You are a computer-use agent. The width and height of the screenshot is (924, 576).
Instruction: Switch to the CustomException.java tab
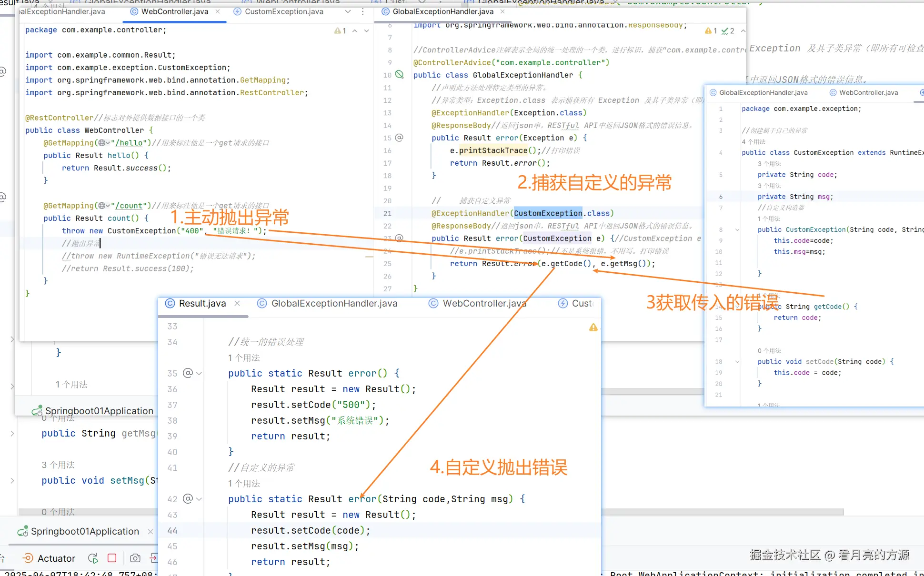point(283,11)
